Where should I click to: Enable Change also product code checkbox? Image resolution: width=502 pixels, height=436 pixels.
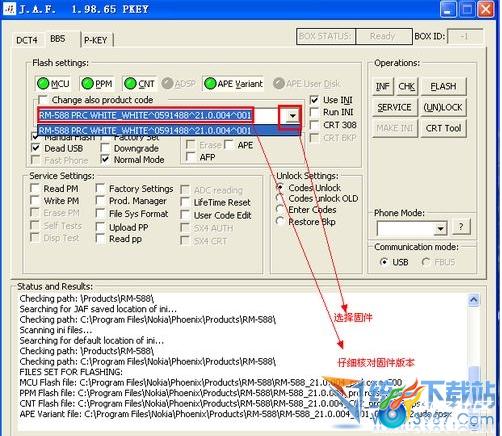tap(43, 100)
